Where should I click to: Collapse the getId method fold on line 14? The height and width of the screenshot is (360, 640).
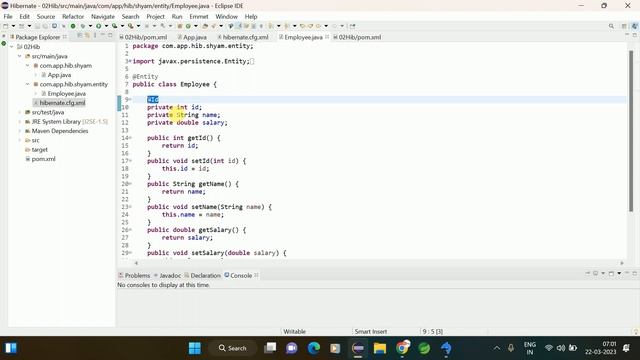pos(130,138)
